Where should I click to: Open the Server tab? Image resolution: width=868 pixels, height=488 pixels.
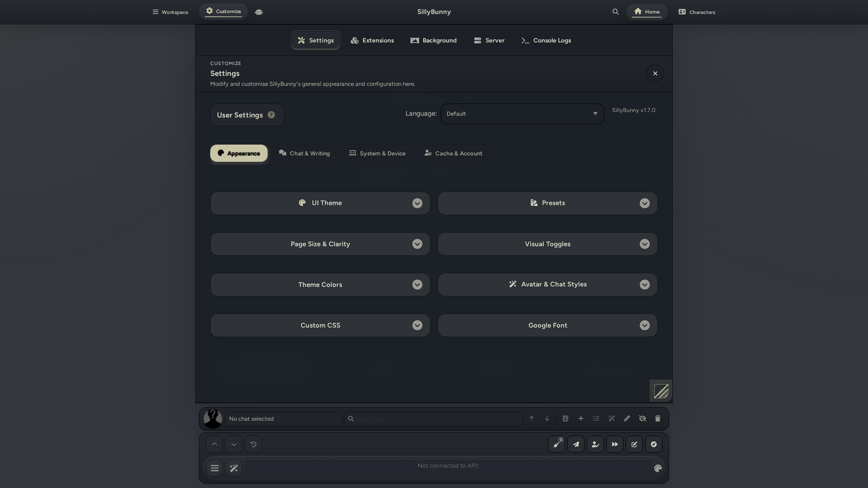pyautogui.click(x=489, y=40)
